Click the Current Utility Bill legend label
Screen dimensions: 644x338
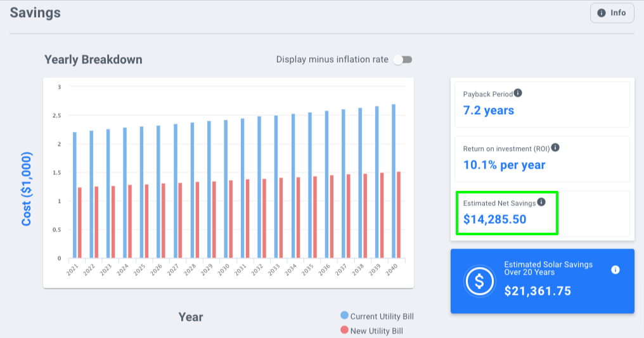(x=382, y=316)
